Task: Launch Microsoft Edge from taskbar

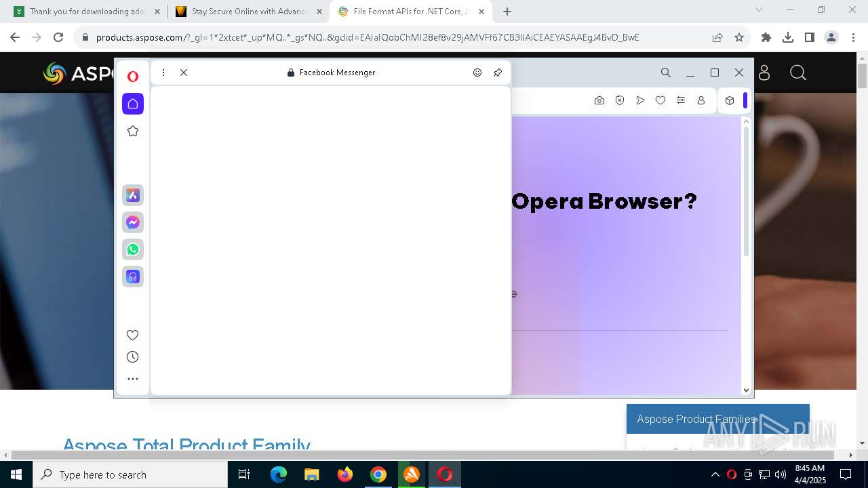Action: pos(279,474)
